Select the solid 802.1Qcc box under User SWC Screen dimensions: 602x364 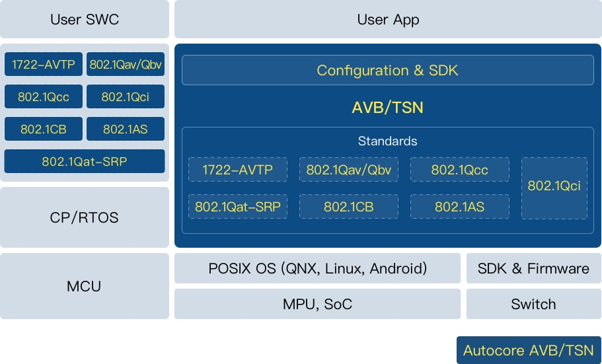coord(44,97)
